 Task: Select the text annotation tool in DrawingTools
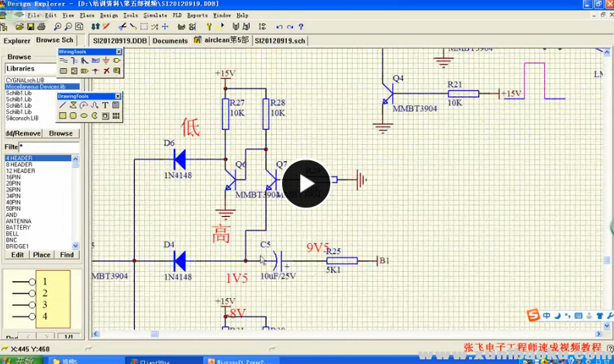pos(105,105)
